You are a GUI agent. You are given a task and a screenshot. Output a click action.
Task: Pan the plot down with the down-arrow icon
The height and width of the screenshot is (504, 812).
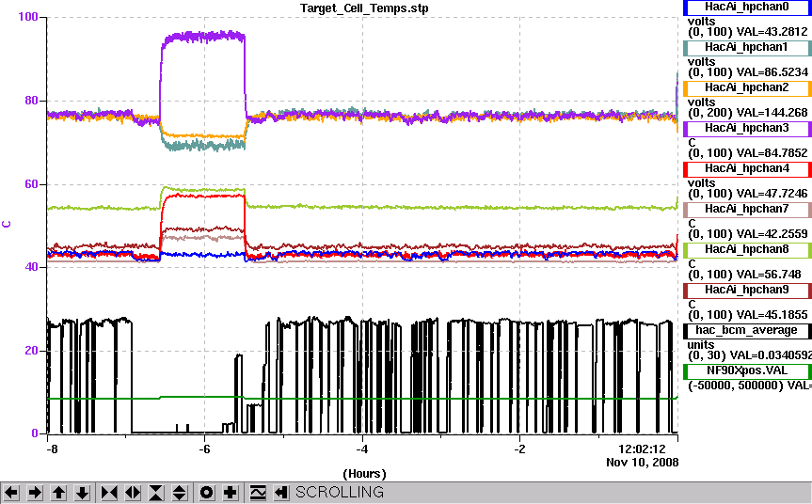pyautogui.click(x=83, y=492)
